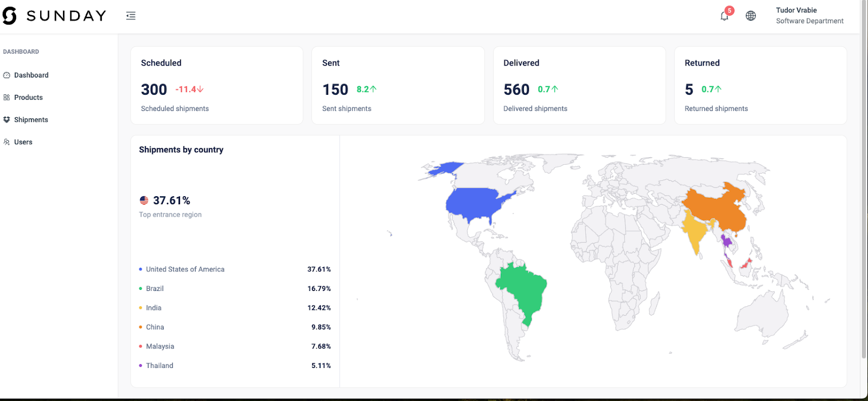Click the Users icon in sidebar
Screen dimensions: 868x401
[x=7, y=142]
